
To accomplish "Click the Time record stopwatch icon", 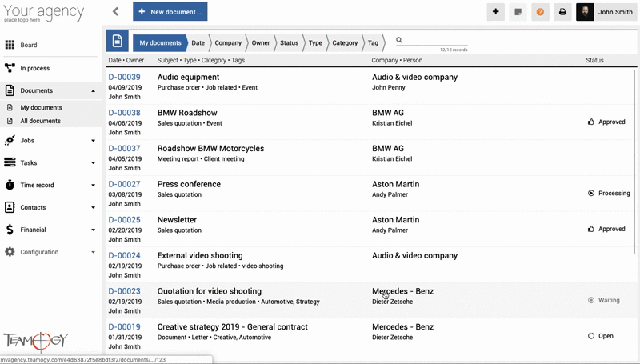I will coord(10,185).
